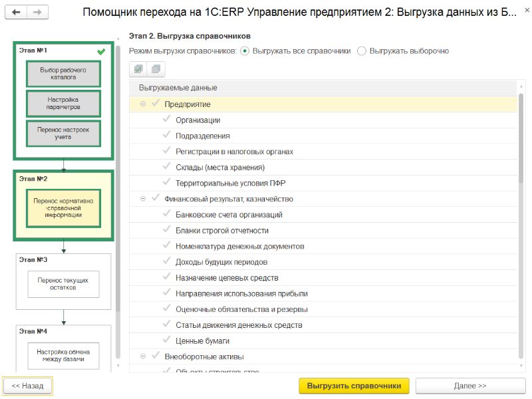This screenshot has height=399, width=532.
Task: Select 'Оценочные обязательства и резервы' row text
Action: 241,309
